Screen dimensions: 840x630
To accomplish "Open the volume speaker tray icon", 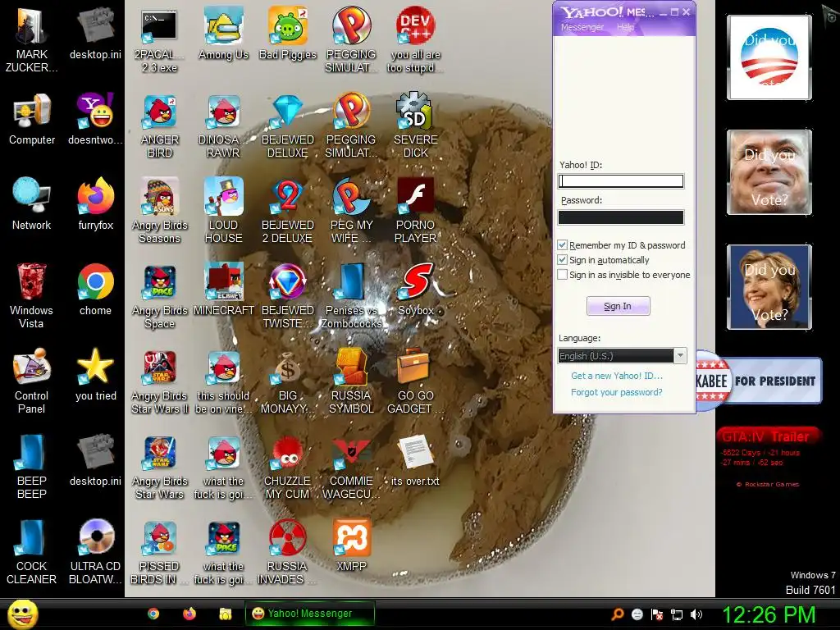I will [696, 614].
